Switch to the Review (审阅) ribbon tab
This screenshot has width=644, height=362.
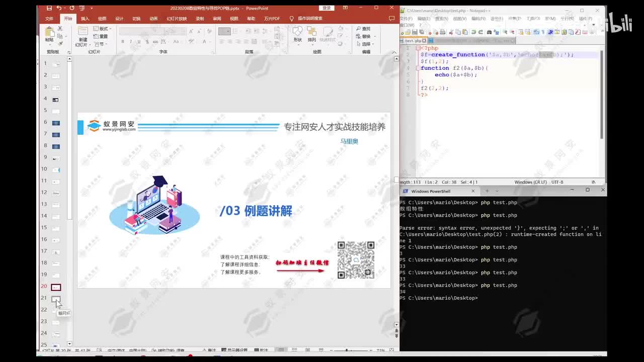217,19
